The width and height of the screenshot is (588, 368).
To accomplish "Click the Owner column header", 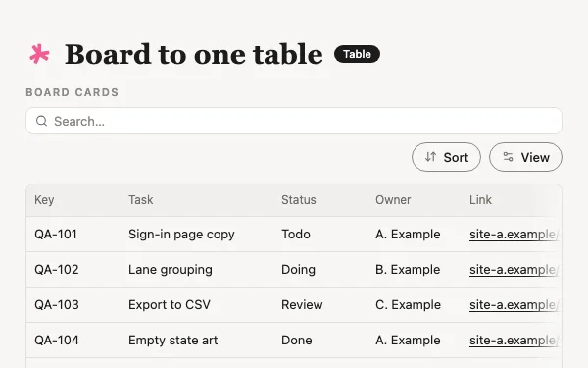I will (393, 200).
